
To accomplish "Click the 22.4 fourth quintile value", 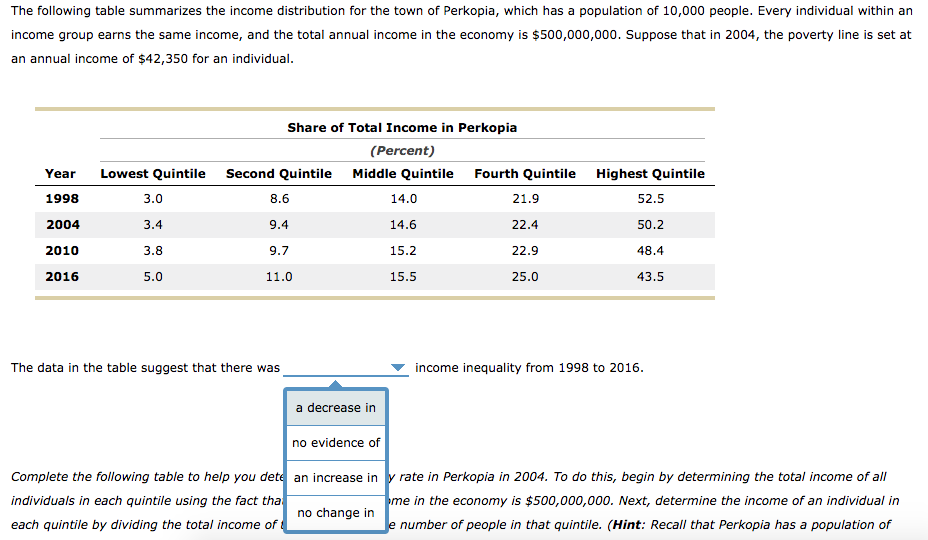I will (525, 225).
